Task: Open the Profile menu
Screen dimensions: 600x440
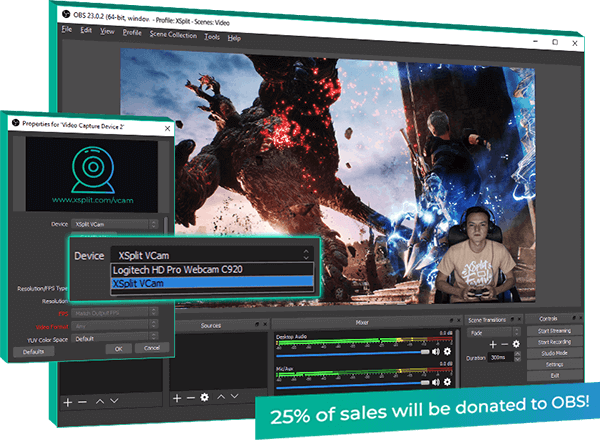Action: (x=132, y=33)
